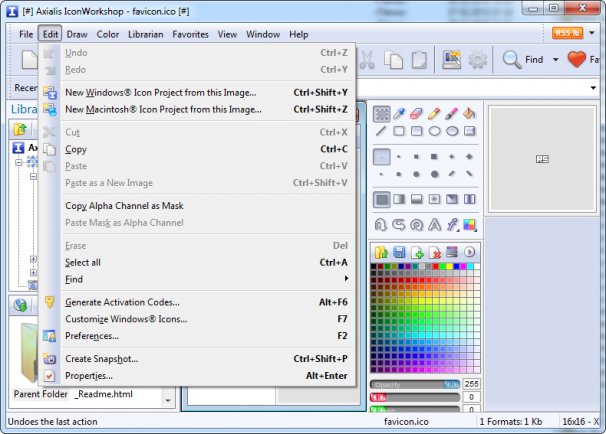The width and height of the screenshot is (606, 434).
Task: Click the rotate right arrow tool
Action: (x=381, y=225)
